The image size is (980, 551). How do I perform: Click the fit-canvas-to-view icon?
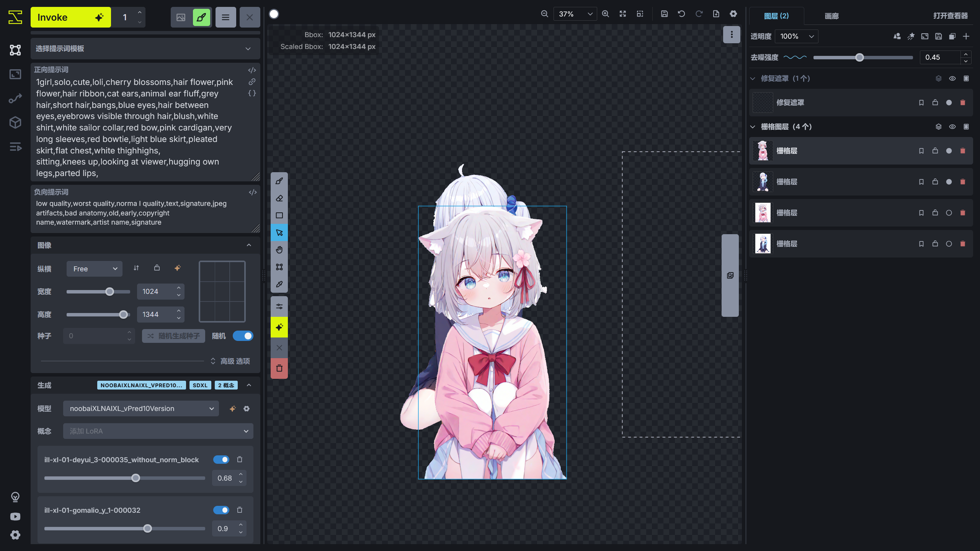coord(622,13)
